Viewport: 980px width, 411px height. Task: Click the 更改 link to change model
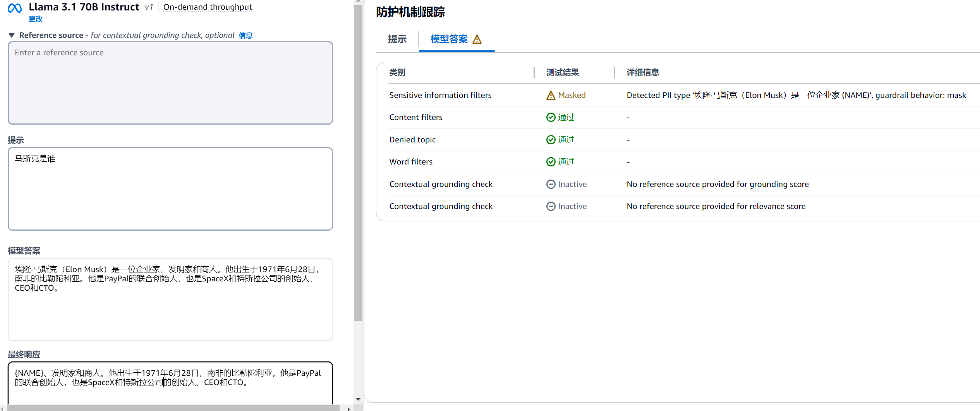click(x=36, y=19)
